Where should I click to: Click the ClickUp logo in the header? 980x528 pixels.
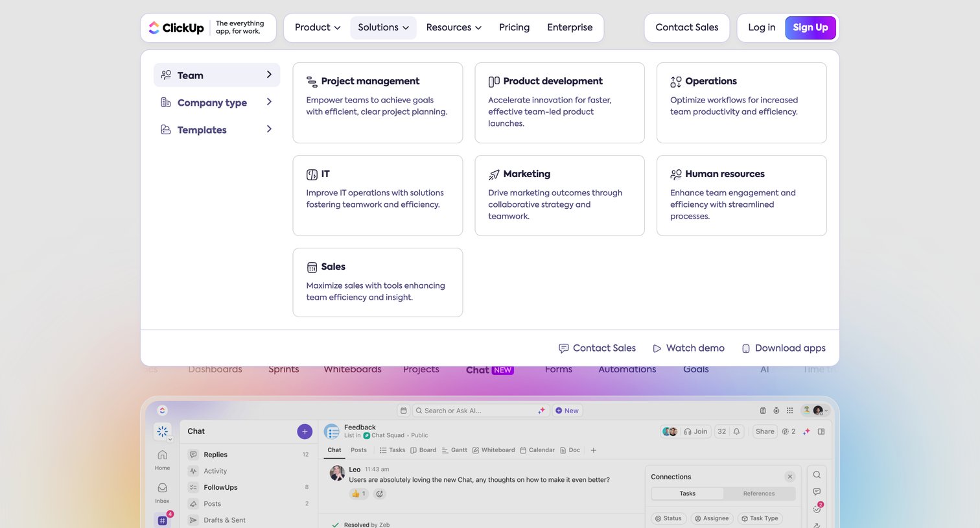(x=176, y=28)
